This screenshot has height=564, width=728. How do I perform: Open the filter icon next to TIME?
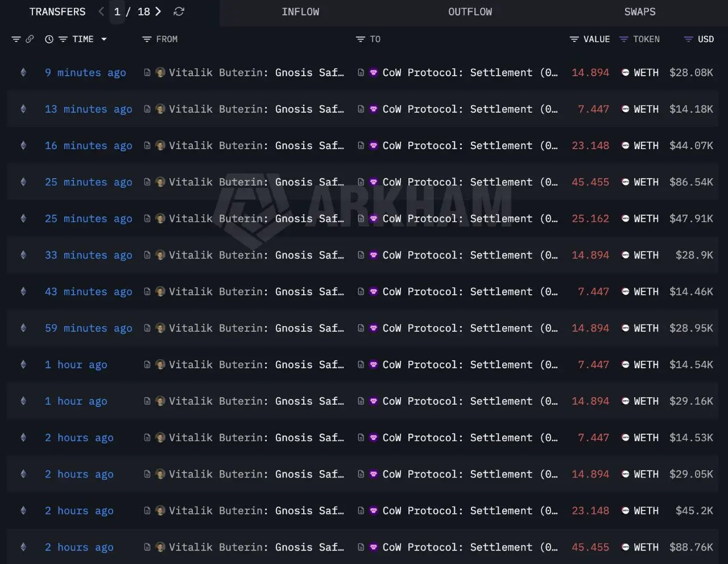[x=63, y=39]
